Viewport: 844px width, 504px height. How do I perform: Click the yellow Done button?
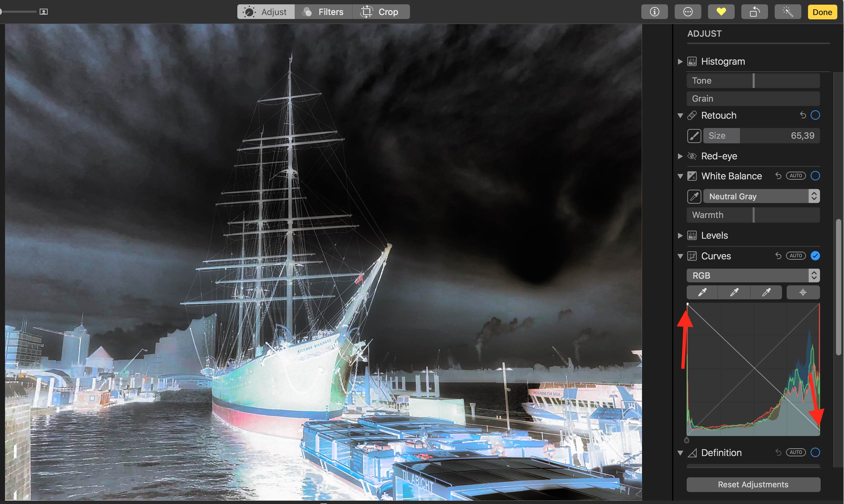(822, 12)
